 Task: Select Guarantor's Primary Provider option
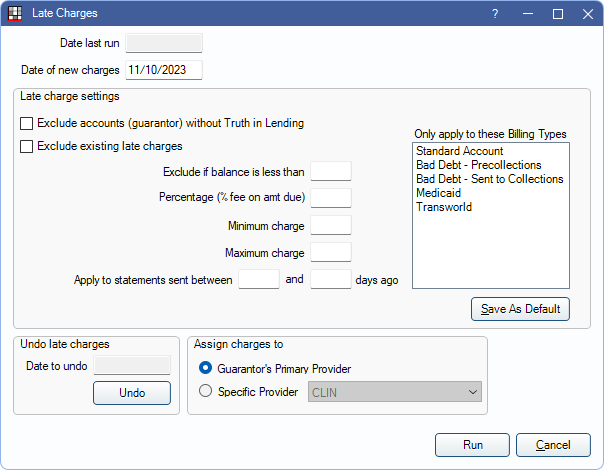coord(207,369)
